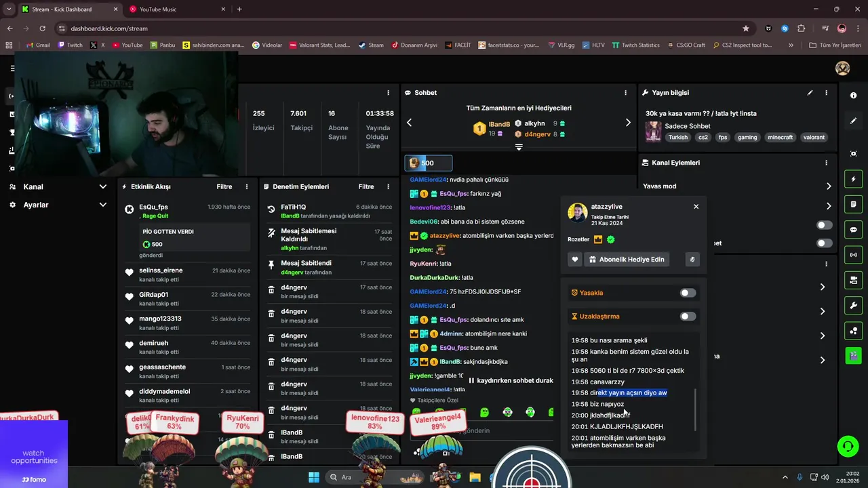
Task: Click the 500 pinned gift badge
Action: click(429, 163)
